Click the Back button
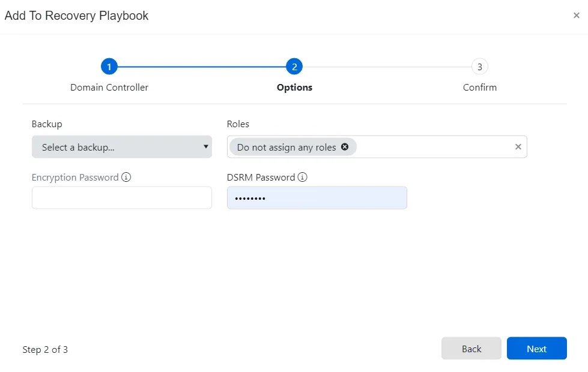 point(471,349)
